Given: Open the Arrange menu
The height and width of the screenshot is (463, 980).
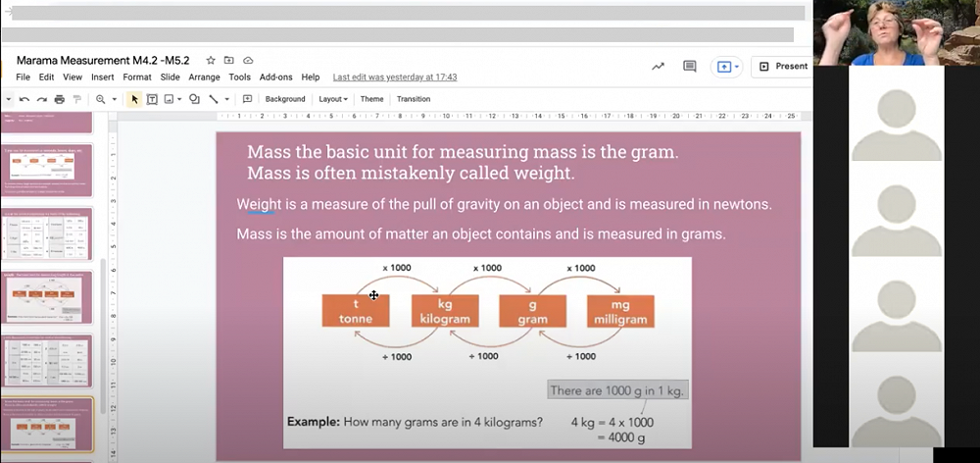Looking at the screenshot, I should [204, 77].
